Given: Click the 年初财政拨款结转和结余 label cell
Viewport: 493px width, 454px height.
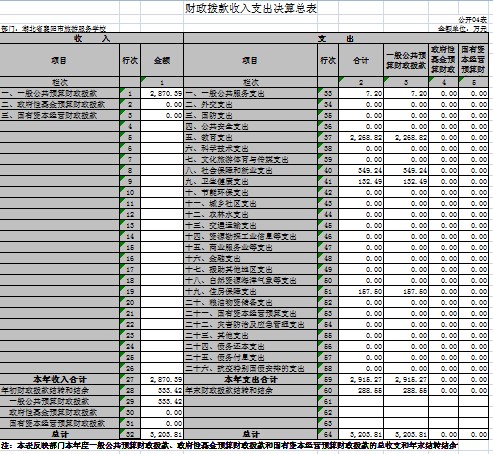Looking at the screenshot, I should pyautogui.click(x=59, y=390).
